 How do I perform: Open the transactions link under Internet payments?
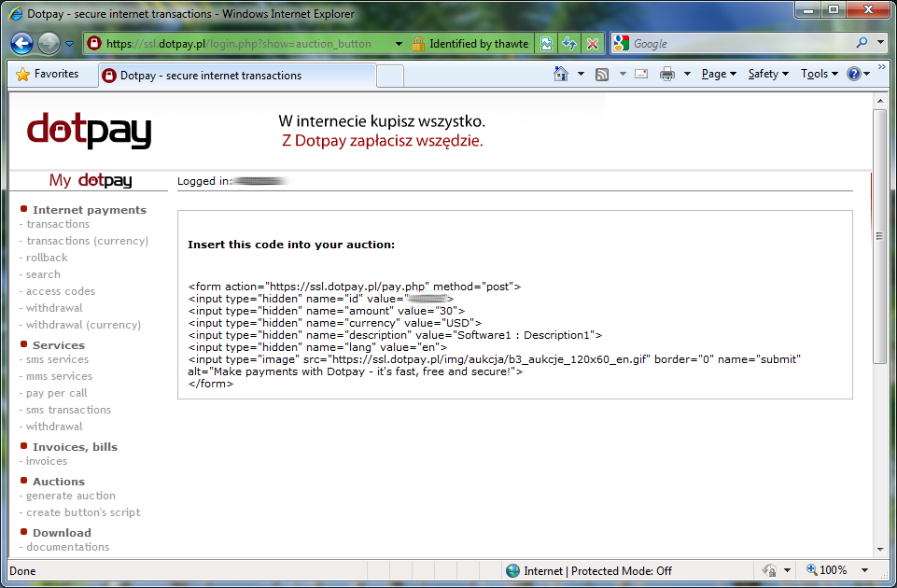pos(58,224)
